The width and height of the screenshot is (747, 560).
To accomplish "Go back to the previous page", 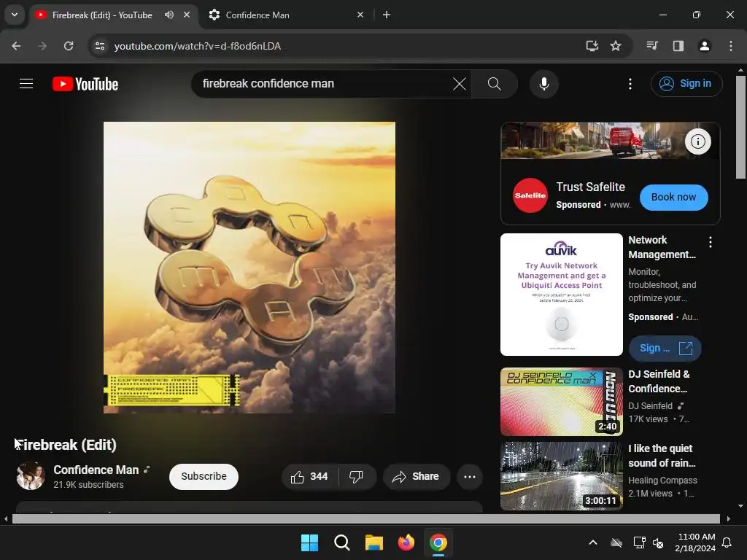I will tap(16, 46).
